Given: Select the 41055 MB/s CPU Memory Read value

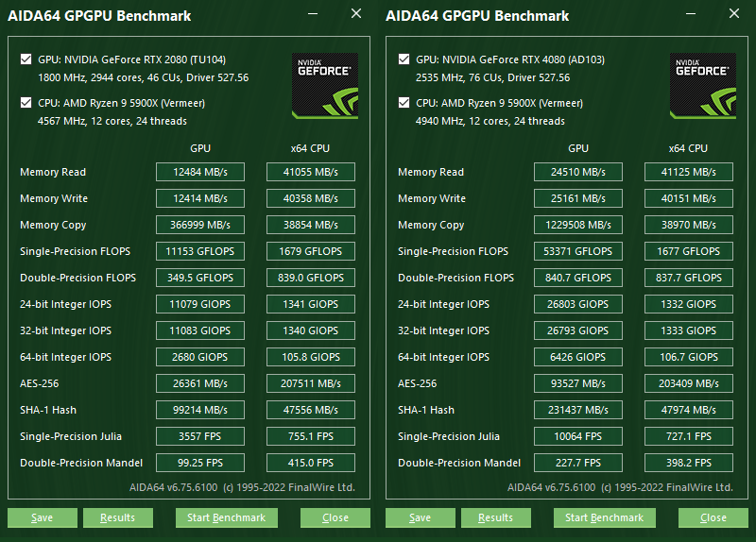Looking at the screenshot, I should (311, 172).
